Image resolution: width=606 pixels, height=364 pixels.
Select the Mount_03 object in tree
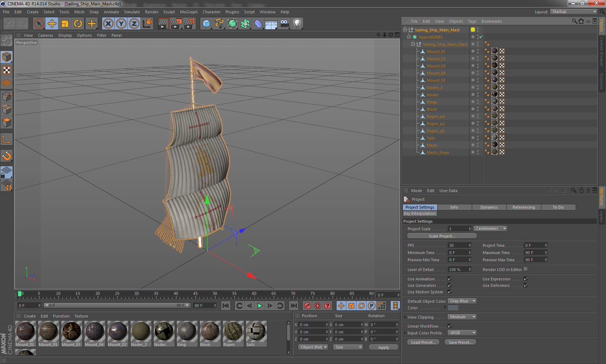point(436,66)
